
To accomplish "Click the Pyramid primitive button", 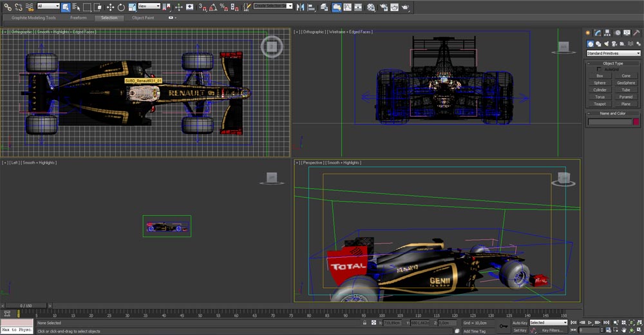I will 626,97.
